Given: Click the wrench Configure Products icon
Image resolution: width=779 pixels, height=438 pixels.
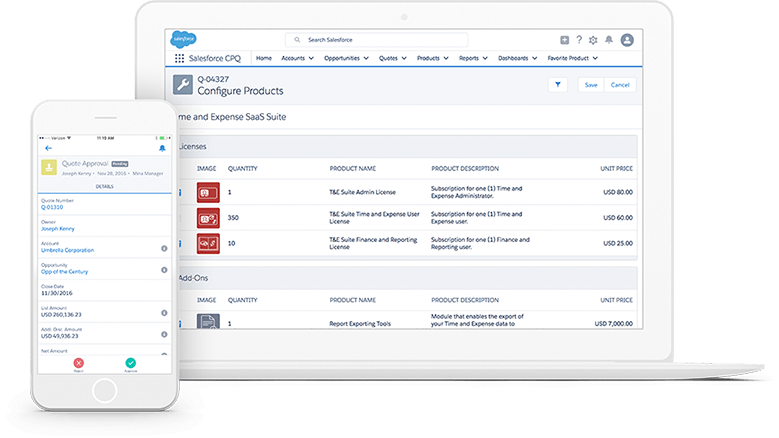Looking at the screenshot, I should click(x=183, y=85).
